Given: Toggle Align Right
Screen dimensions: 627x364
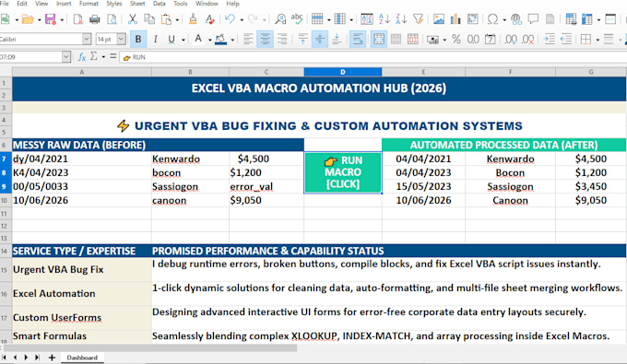Looking at the screenshot, I should click(282, 39).
